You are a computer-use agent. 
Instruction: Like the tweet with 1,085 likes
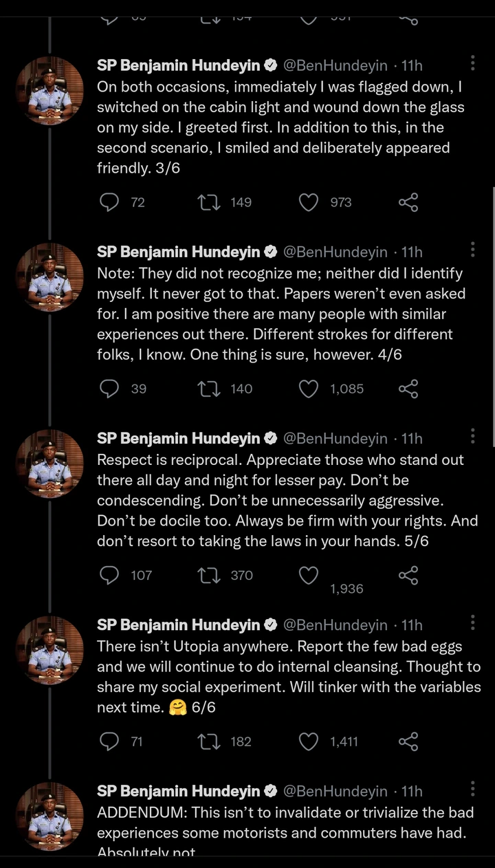309,389
